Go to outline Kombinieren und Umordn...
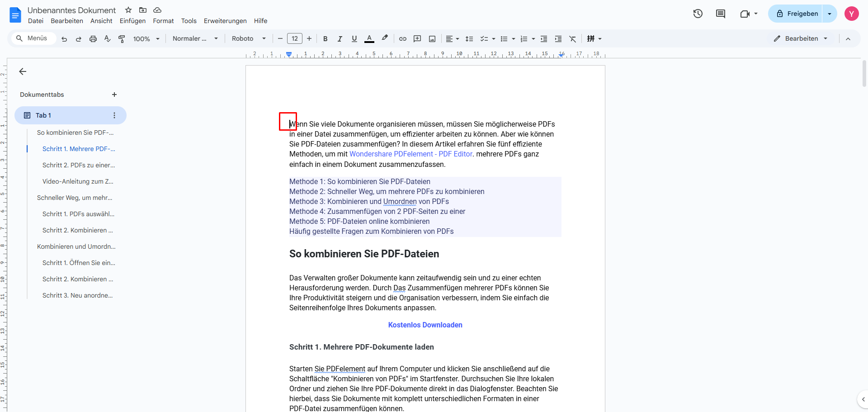The width and height of the screenshot is (868, 412). pyautogui.click(x=76, y=246)
